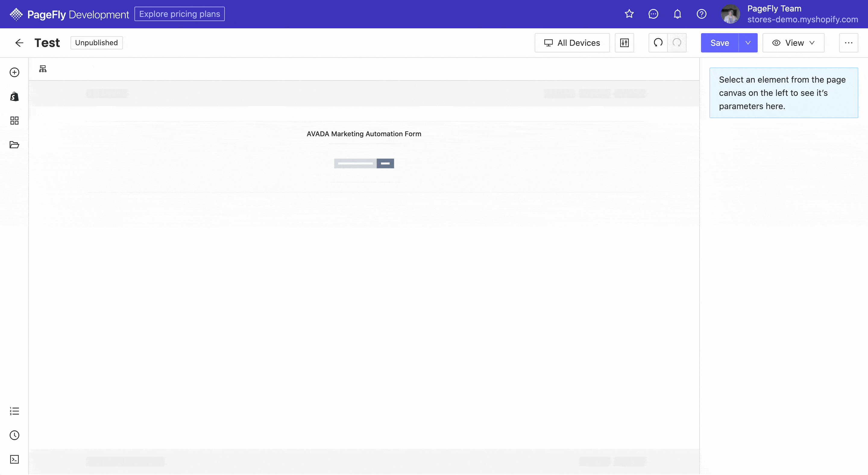Select the AVADA Marketing Automation Form text
The width and height of the screenshot is (868, 475).
(364, 134)
